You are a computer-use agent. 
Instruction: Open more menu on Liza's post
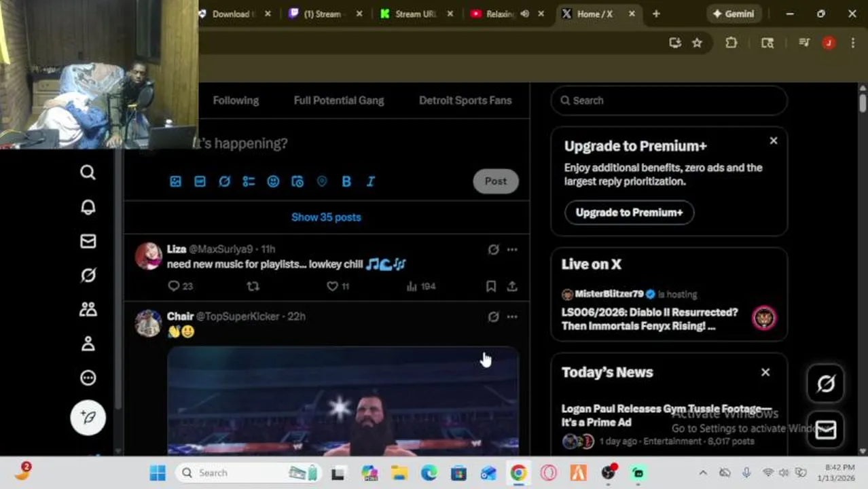[512, 249]
